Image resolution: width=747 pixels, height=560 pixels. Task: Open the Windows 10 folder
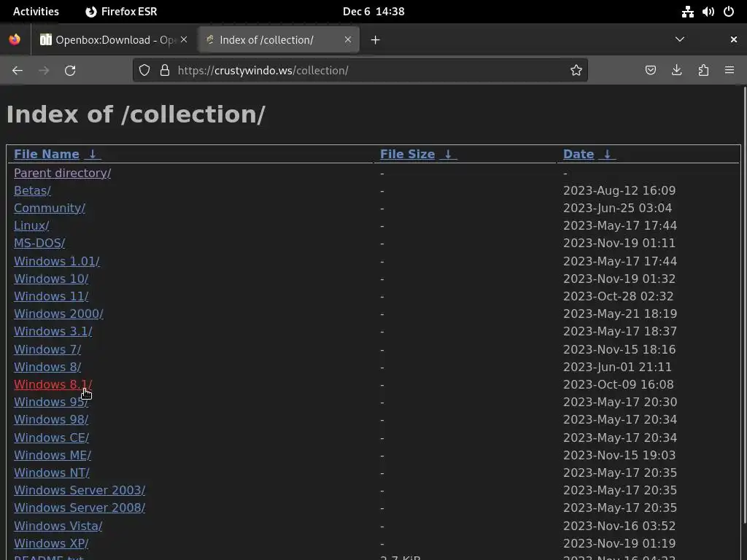coord(51,279)
